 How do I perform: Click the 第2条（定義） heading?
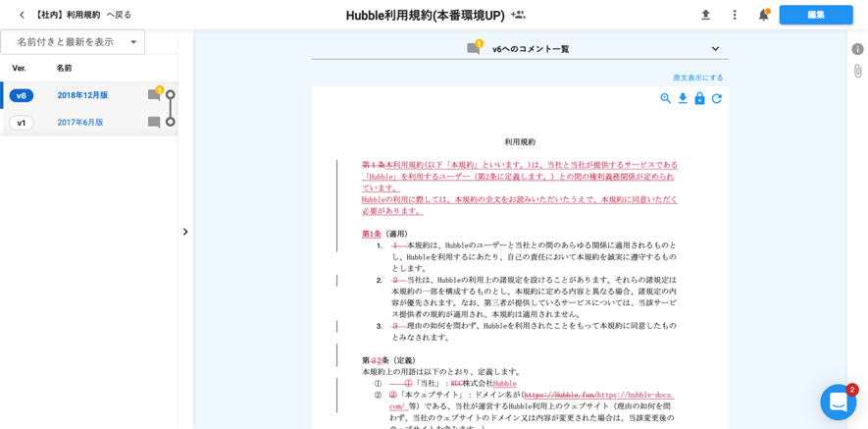coord(388,360)
